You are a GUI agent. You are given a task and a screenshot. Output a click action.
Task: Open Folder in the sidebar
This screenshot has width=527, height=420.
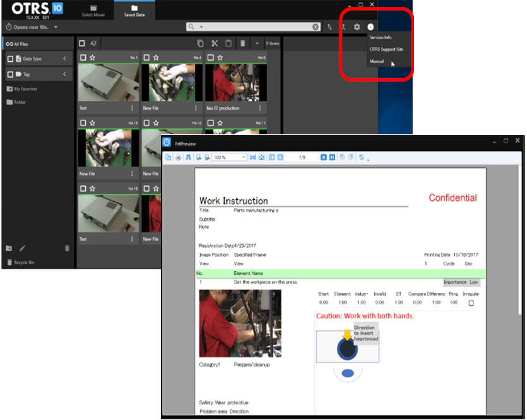[x=16, y=102]
